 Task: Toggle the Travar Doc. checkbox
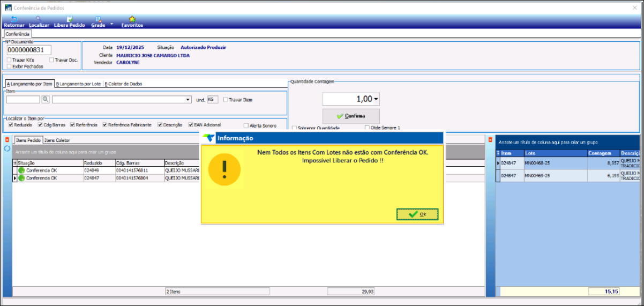51,60
